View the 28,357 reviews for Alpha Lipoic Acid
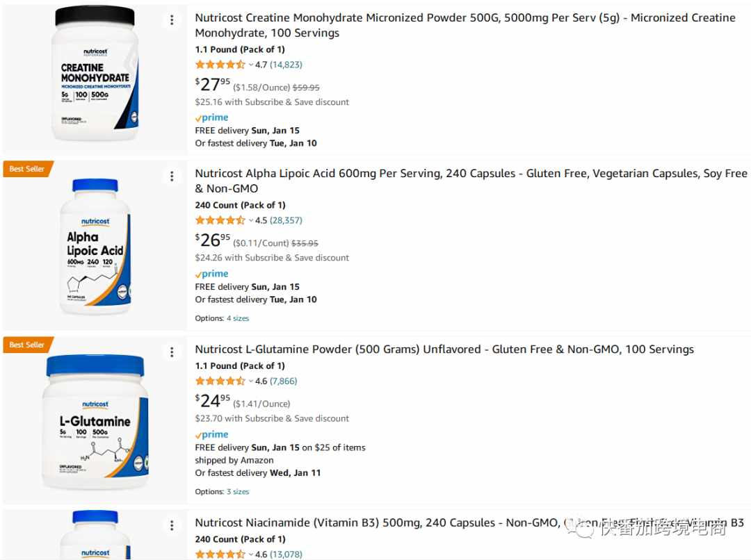This screenshot has height=560, width=751. 286,220
